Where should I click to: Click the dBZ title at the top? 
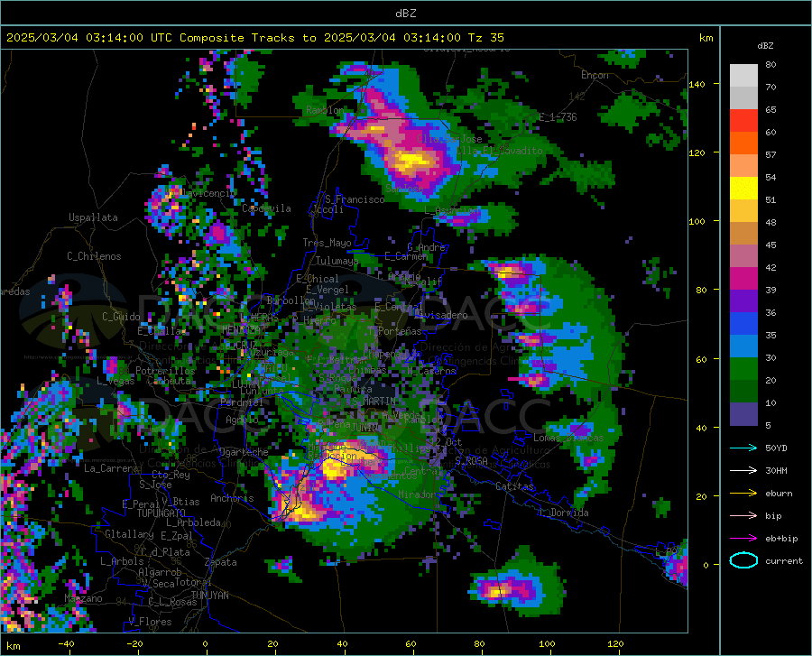pos(405,14)
